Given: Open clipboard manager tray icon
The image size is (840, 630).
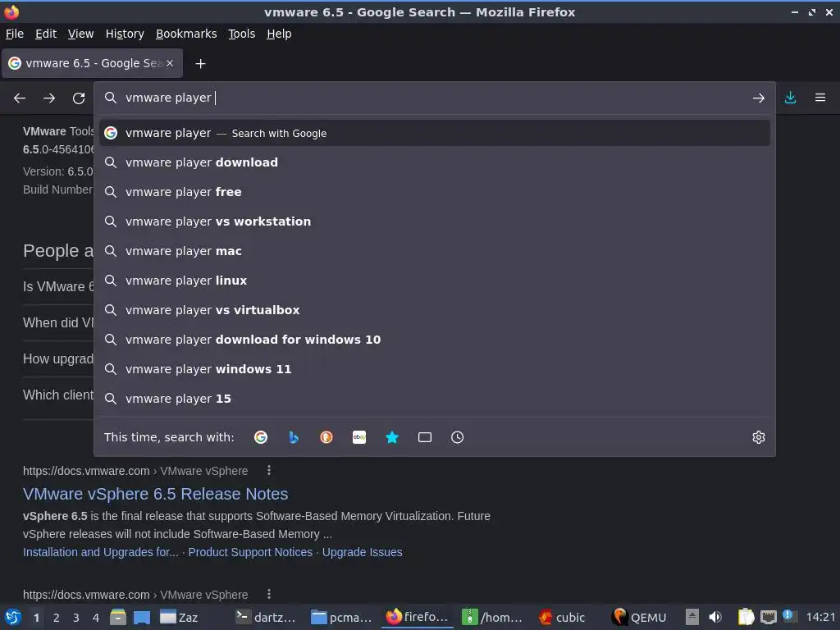Looking at the screenshot, I should click(x=746, y=617).
